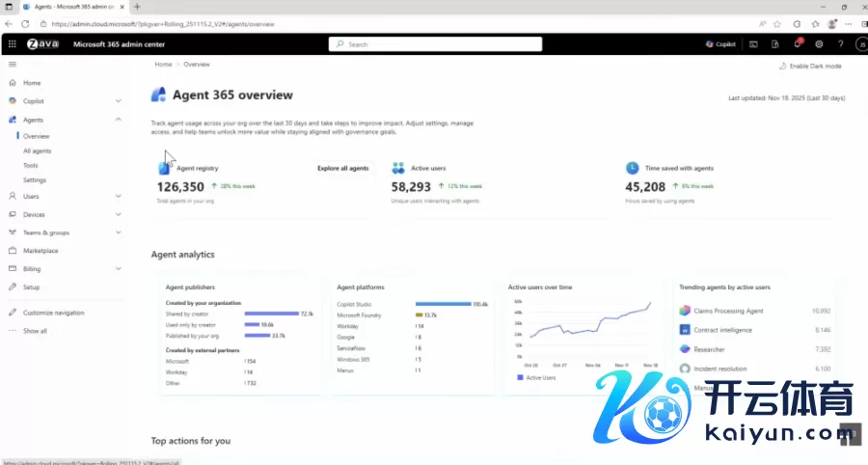
Task: Open the settings gear in header
Action: (819, 44)
